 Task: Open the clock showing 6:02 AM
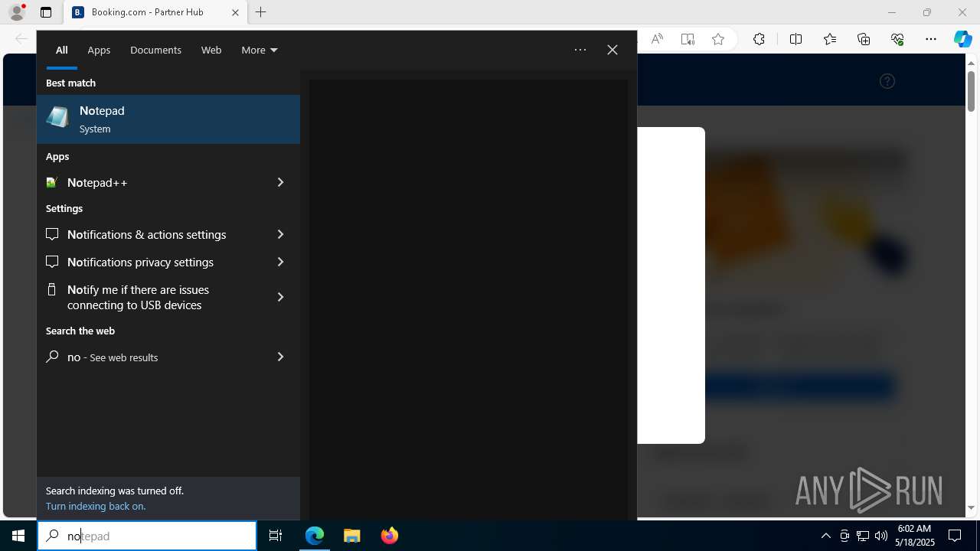pos(915,536)
